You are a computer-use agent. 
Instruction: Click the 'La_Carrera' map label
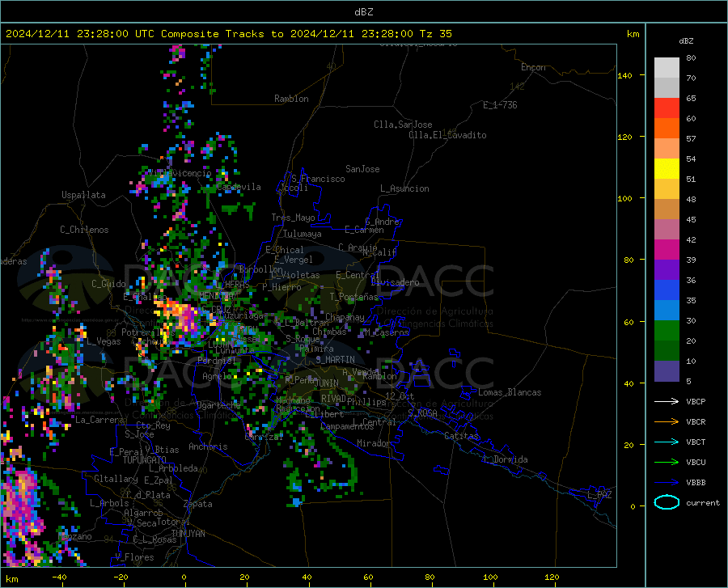pos(99,420)
